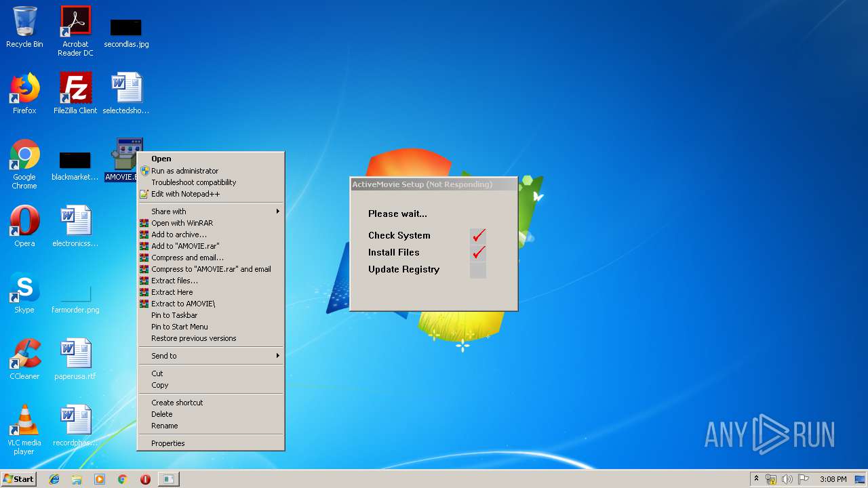Click the 3:08 PM taskbar clock
The height and width of the screenshot is (488, 868).
tap(833, 479)
